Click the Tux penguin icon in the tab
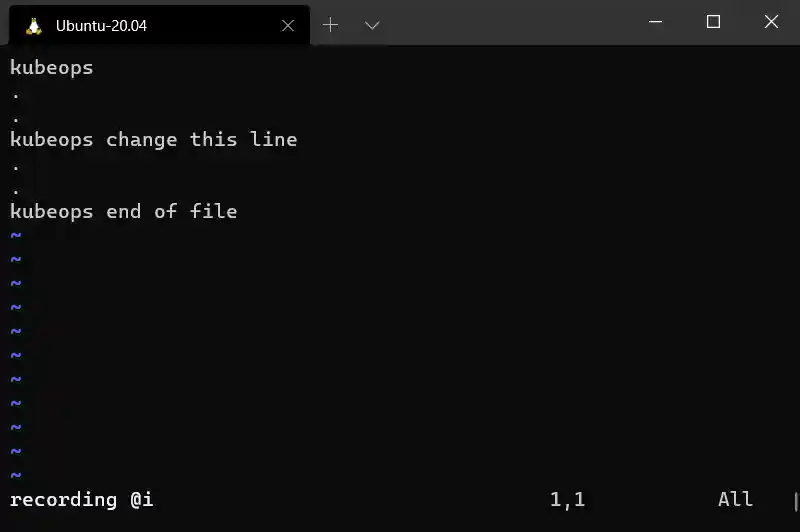The image size is (800, 532). coord(34,26)
